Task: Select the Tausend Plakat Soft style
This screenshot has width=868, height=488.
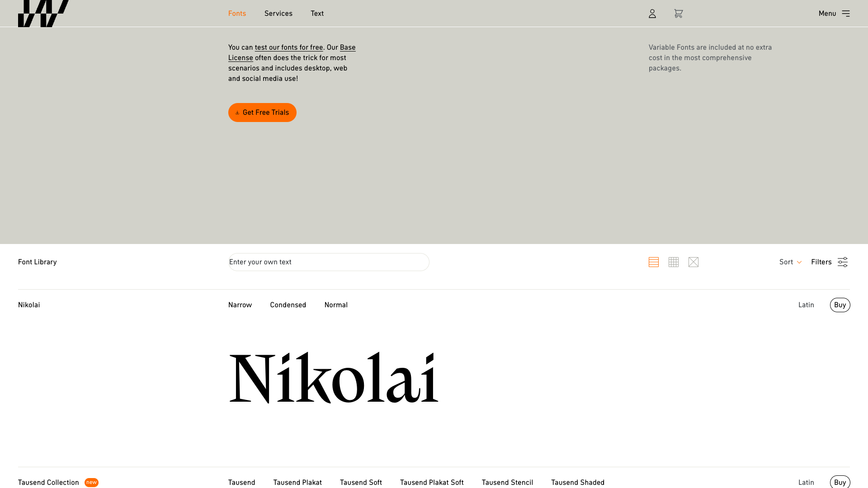Action: (x=432, y=483)
